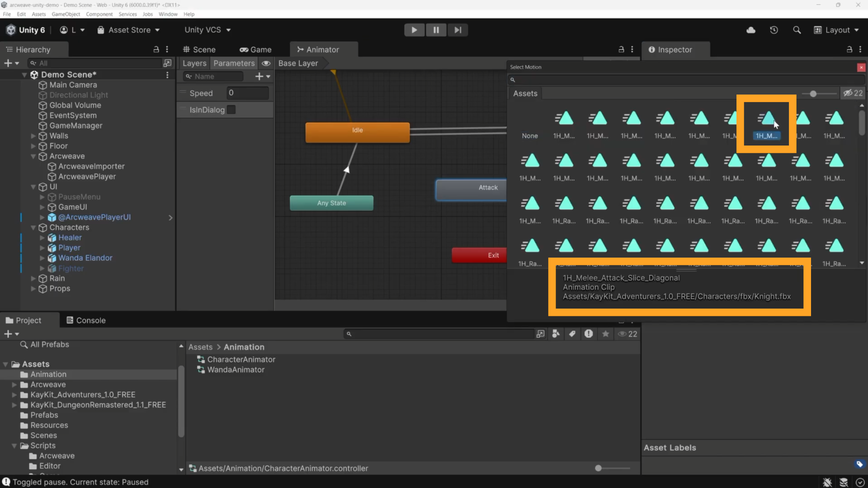This screenshot has height=488, width=868.
Task: Select Main Camera in the Hierarchy
Action: coord(73,85)
